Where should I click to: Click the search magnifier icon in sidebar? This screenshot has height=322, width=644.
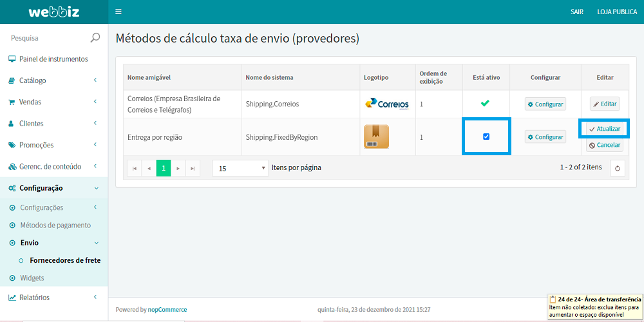(95, 38)
